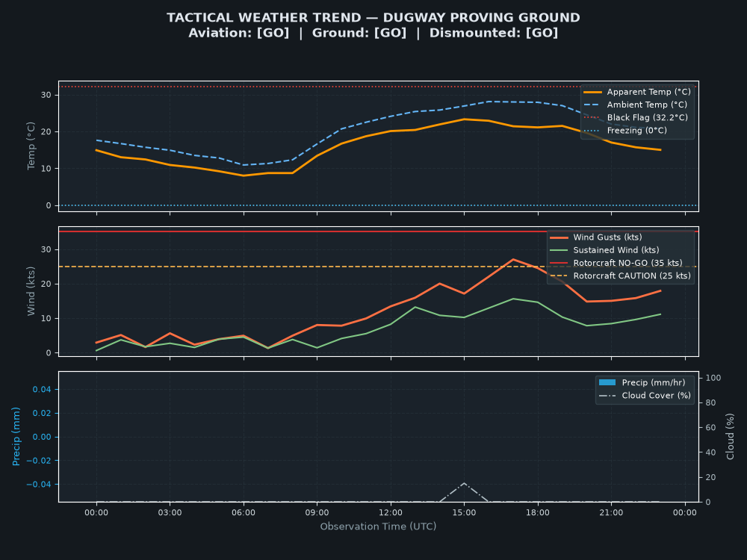747x560 pixels.
Task: Click the 100 cloud percentage tick label
Action: [x=713, y=378]
